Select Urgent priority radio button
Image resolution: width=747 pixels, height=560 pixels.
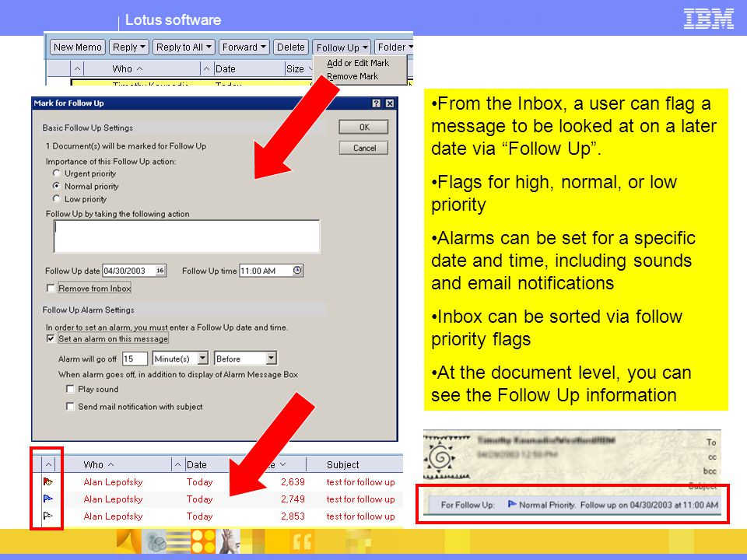click(57, 173)
